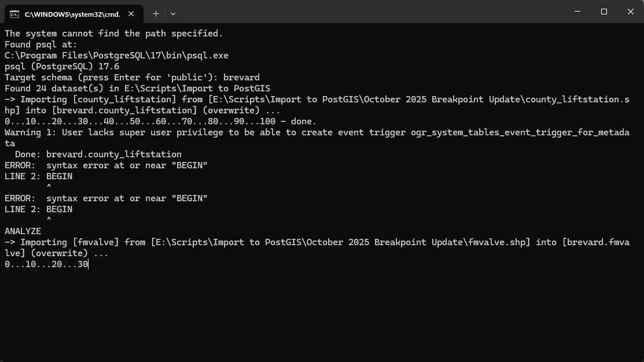Maximize the terminal window
Image resolution: width=644 pixels, height=362 pixels.
(603, 12)
